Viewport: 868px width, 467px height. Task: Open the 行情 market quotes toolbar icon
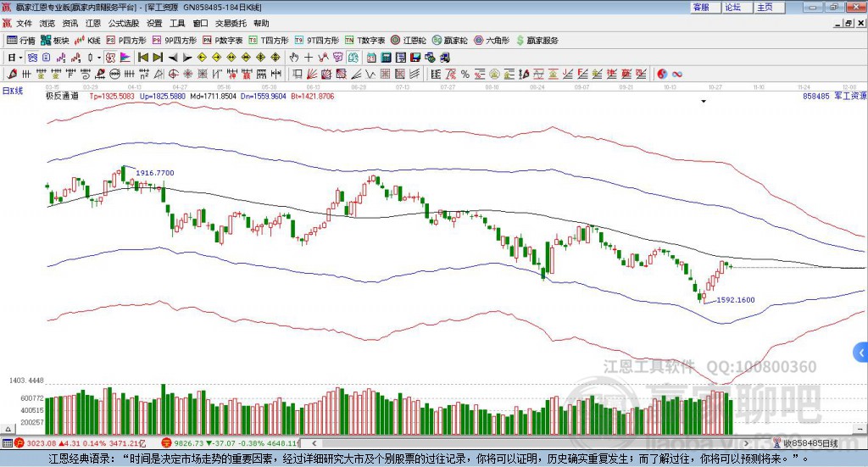click(21, 40)
